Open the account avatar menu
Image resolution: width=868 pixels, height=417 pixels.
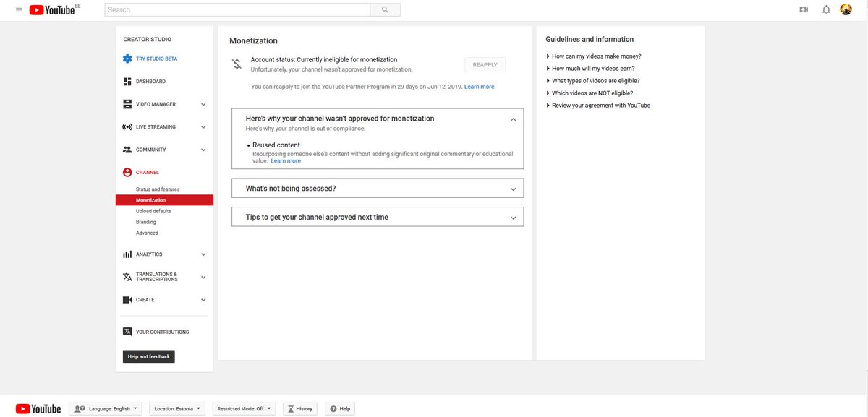pyautogui.click(x=846, y=10)
